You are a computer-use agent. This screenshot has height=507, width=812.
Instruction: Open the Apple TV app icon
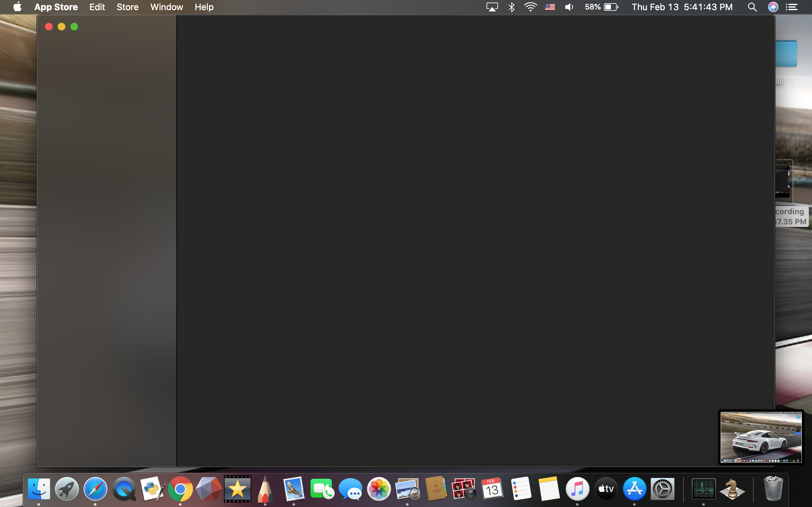606,489
